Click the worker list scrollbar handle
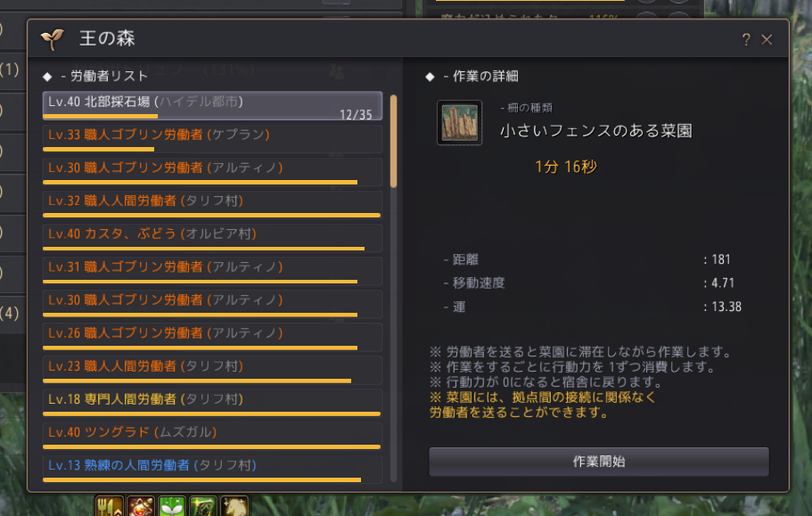The image size is (812, 516). [394, 141]
